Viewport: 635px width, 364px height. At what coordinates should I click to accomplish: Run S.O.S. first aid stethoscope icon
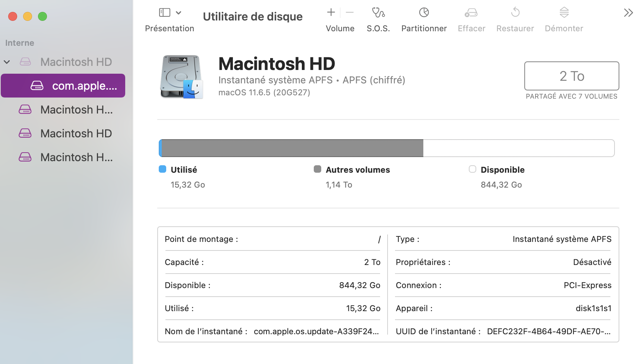378,13
